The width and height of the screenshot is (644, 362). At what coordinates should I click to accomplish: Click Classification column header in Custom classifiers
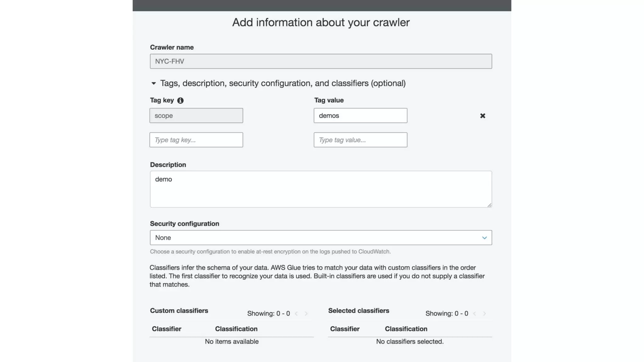point(236,329)
